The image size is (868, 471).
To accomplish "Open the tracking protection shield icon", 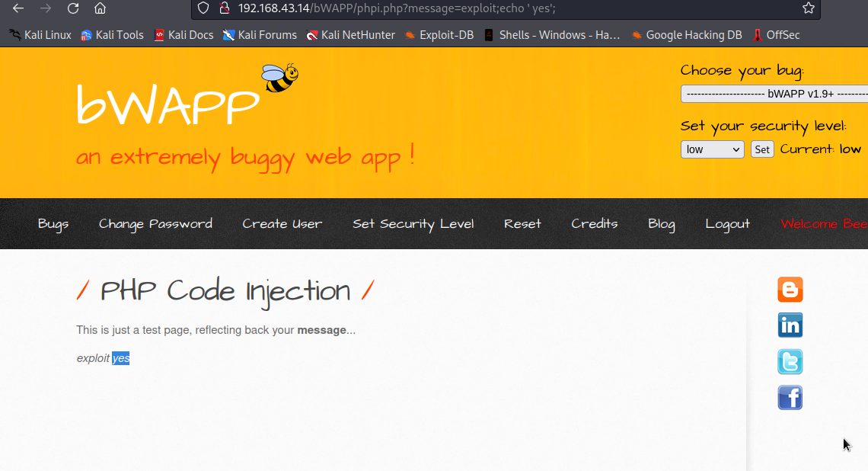I will pos(204,8).
